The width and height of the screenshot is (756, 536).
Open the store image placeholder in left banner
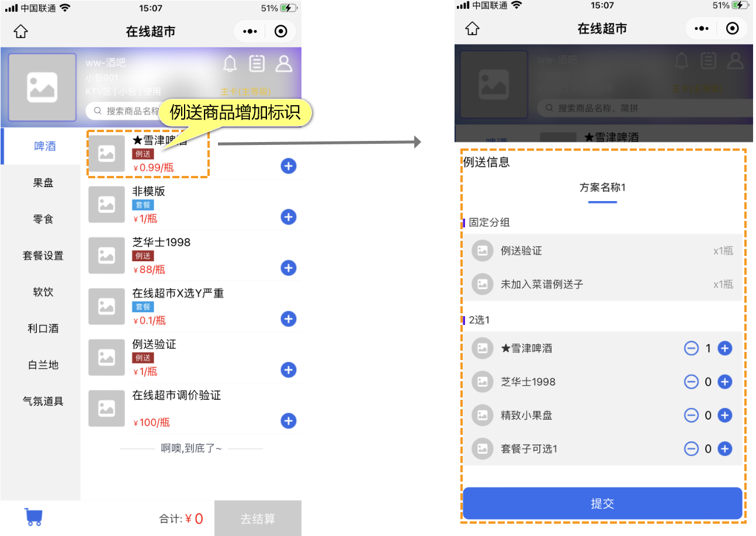(x=42, y=87)
